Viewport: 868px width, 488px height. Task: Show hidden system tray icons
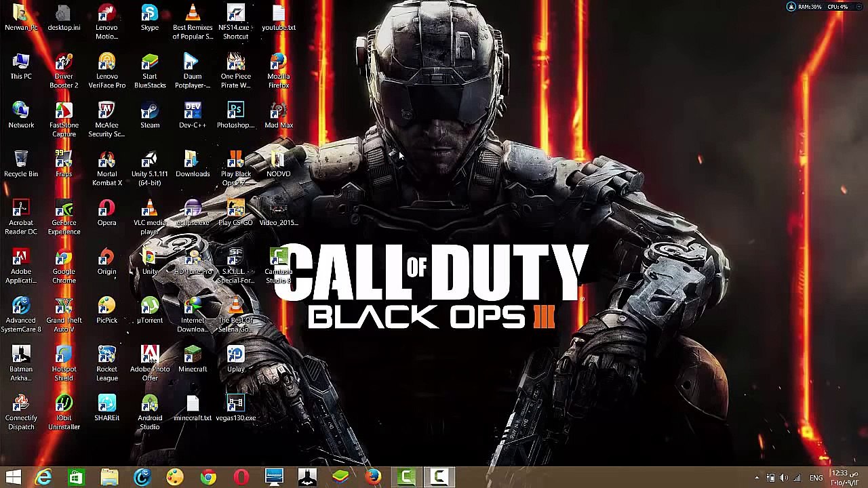tap(757, 478)
